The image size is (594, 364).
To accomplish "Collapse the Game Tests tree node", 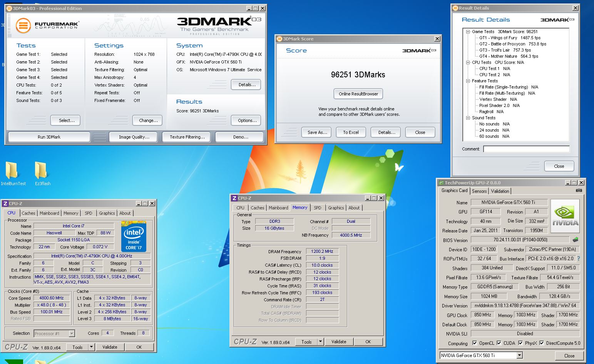I will 468,32.
